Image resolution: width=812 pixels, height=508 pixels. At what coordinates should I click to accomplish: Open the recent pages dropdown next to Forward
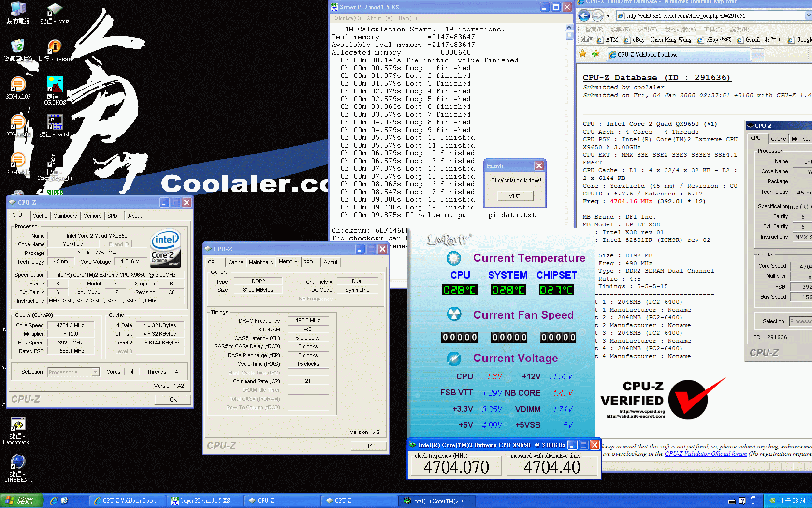pos(608,16)
